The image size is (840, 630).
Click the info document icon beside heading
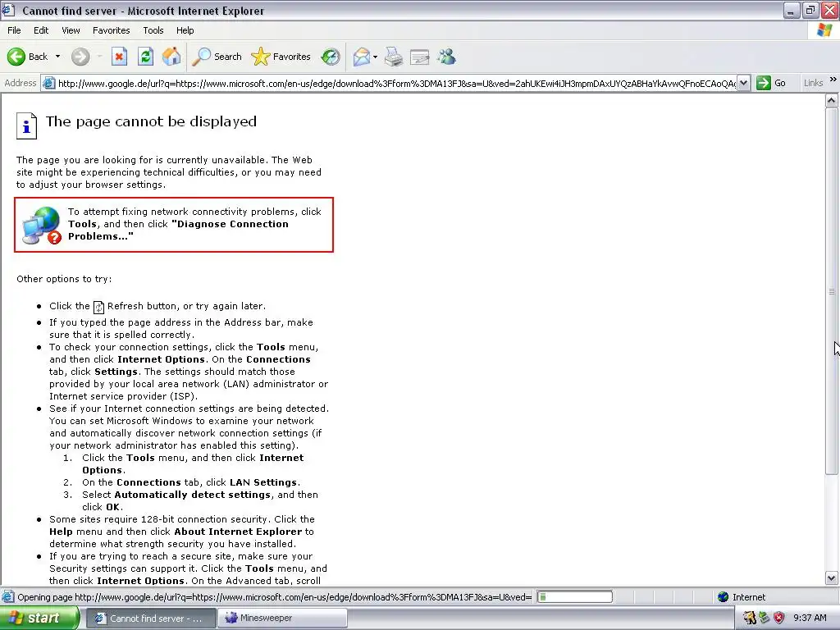click(x=26, y=126)
